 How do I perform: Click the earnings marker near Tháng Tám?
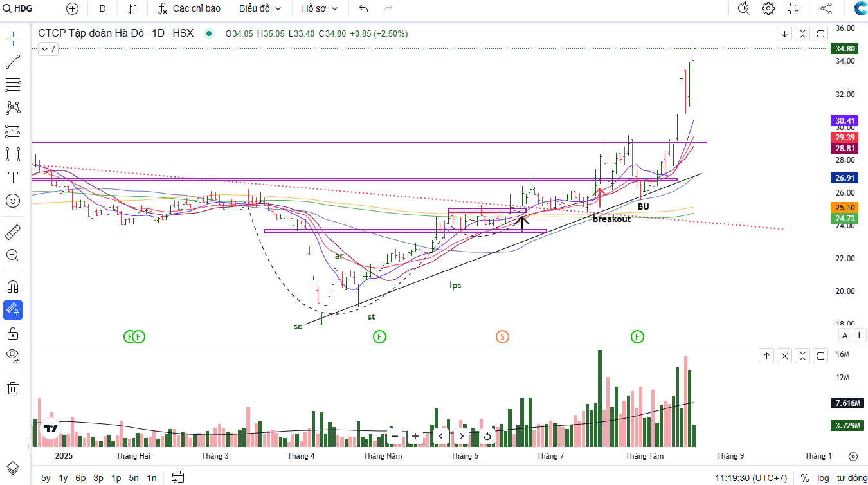637,336
